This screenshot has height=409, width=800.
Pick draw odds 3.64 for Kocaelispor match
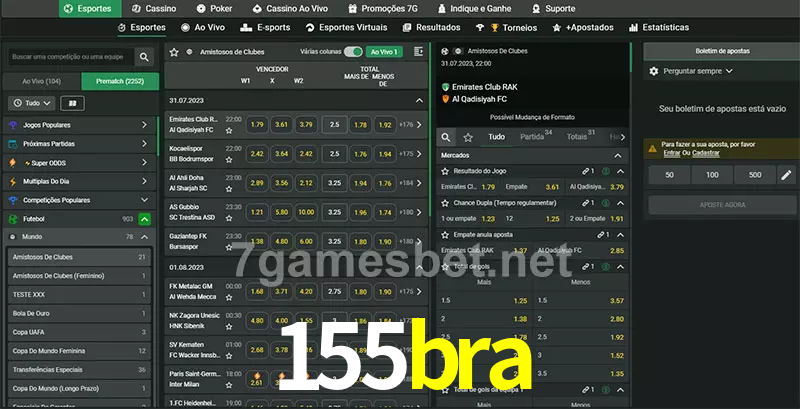282,154
